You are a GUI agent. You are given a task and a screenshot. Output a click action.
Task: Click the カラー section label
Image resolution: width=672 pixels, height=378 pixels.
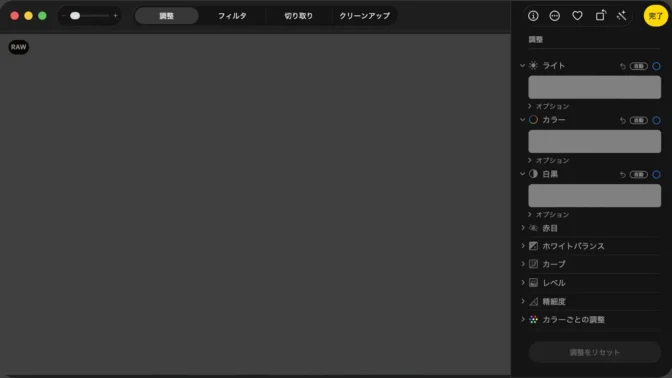[x=554, y=120]
